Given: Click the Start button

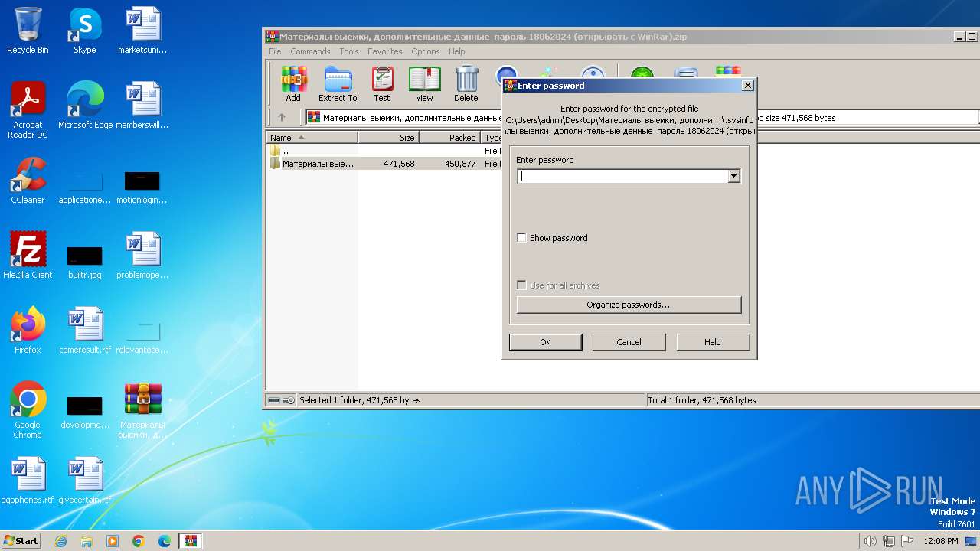Looking at the screenshot, I should (x=21, y=541).
